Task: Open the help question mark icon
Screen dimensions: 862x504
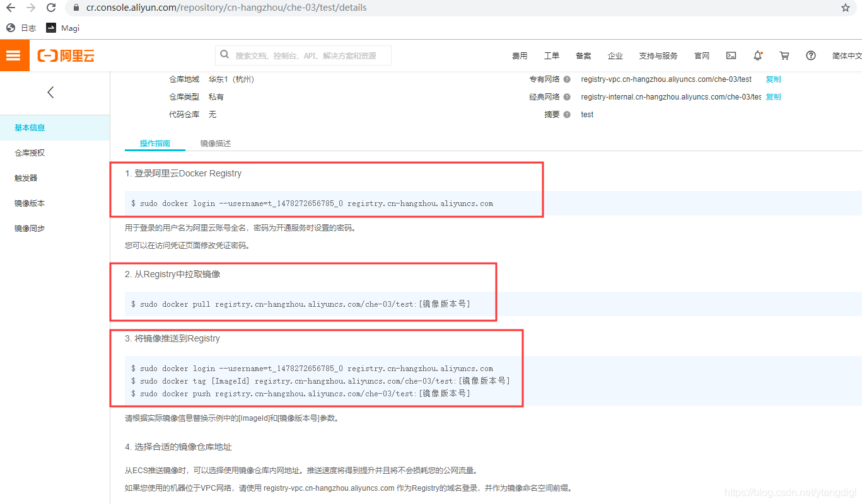Action: click(811, 55)
